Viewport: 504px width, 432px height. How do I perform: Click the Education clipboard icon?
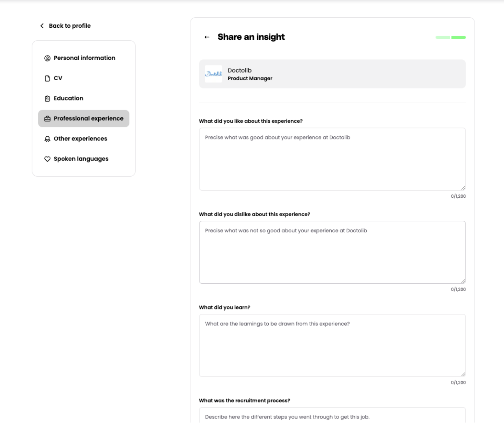[47, 99]
